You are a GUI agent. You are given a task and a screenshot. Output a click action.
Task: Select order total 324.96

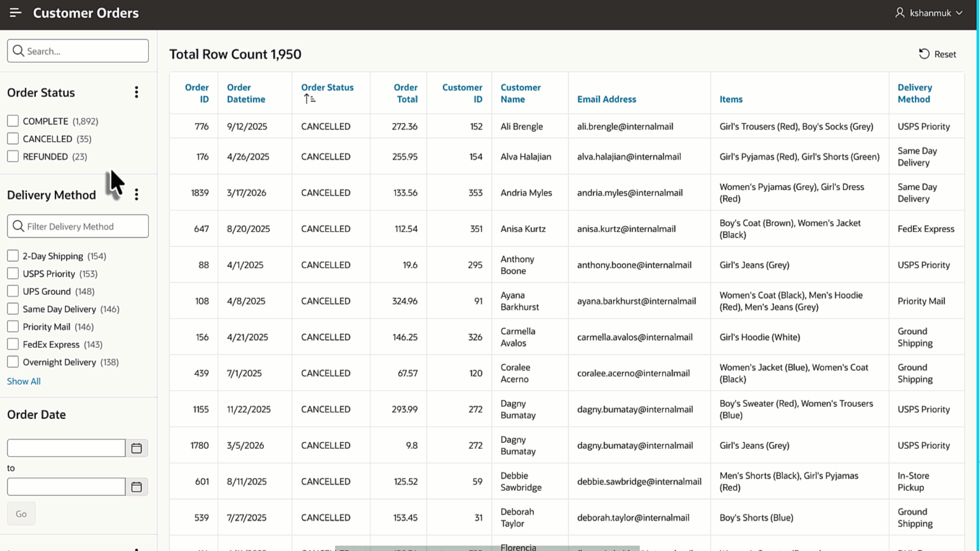click(405, 301)
